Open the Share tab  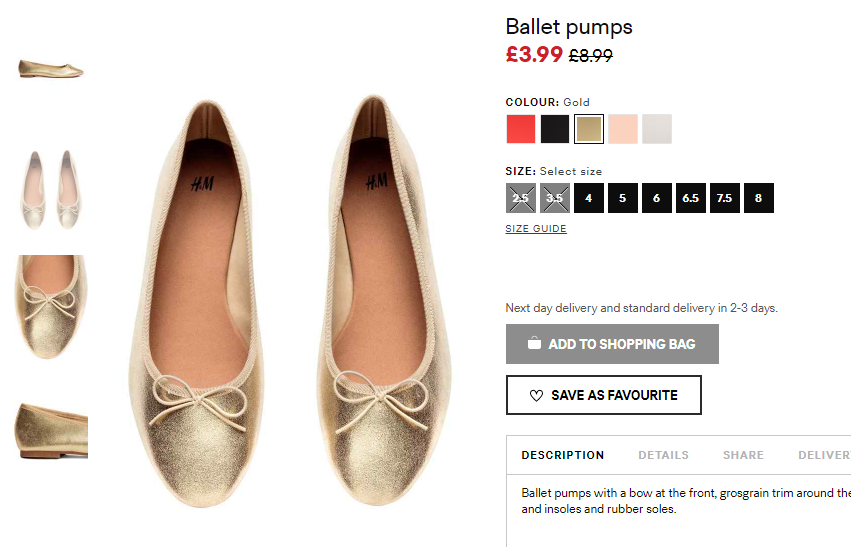[743, 455]
